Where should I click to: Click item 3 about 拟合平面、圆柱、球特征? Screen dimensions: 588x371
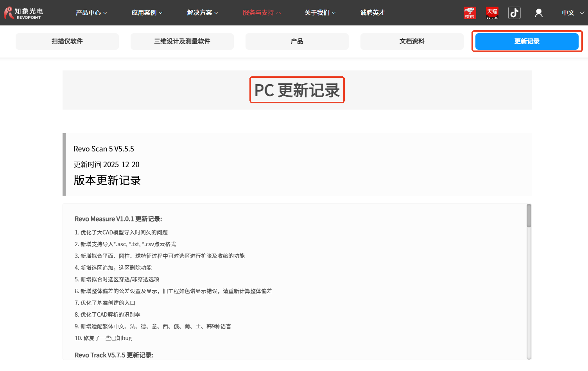pos(160,256)
